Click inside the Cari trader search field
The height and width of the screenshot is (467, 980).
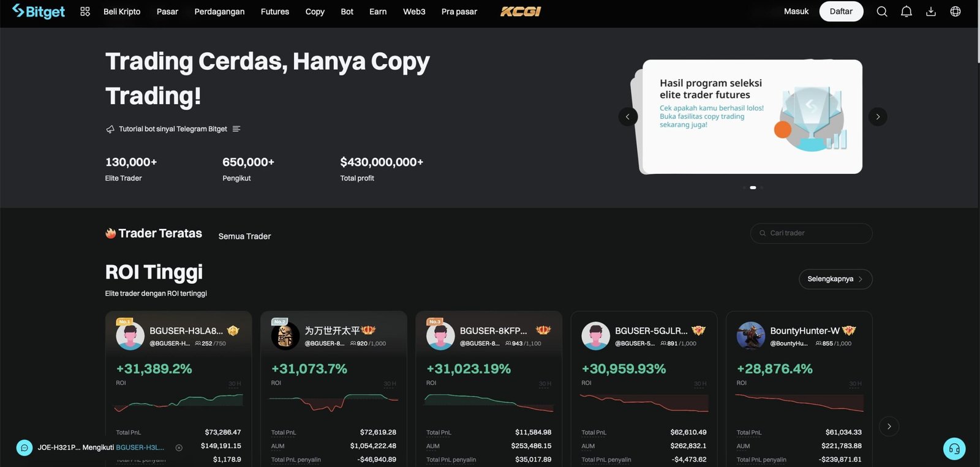(812, 233)
